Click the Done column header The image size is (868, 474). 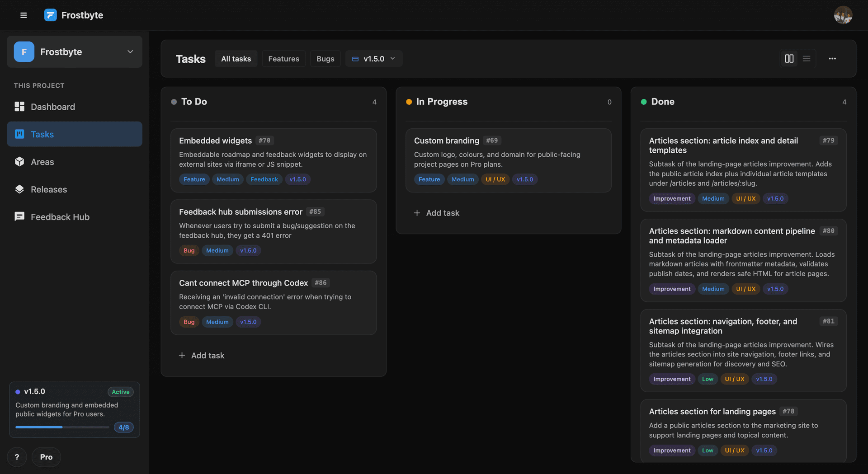663,102
